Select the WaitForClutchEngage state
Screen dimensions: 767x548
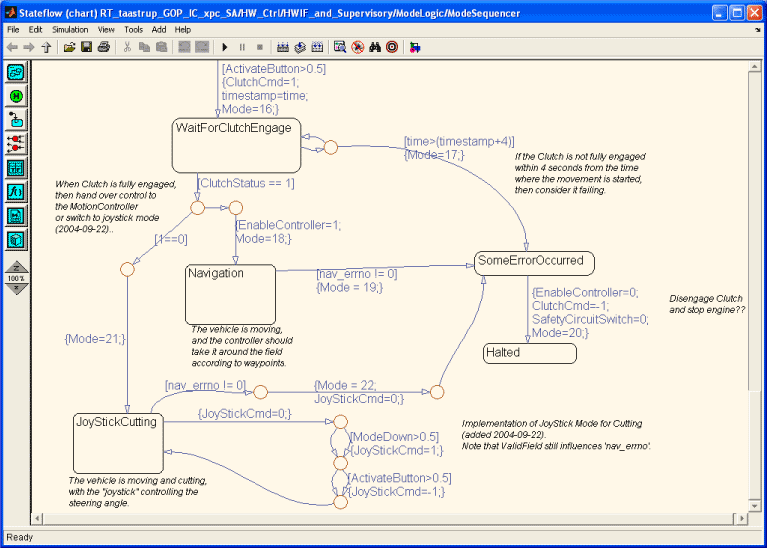pos(236,145)
